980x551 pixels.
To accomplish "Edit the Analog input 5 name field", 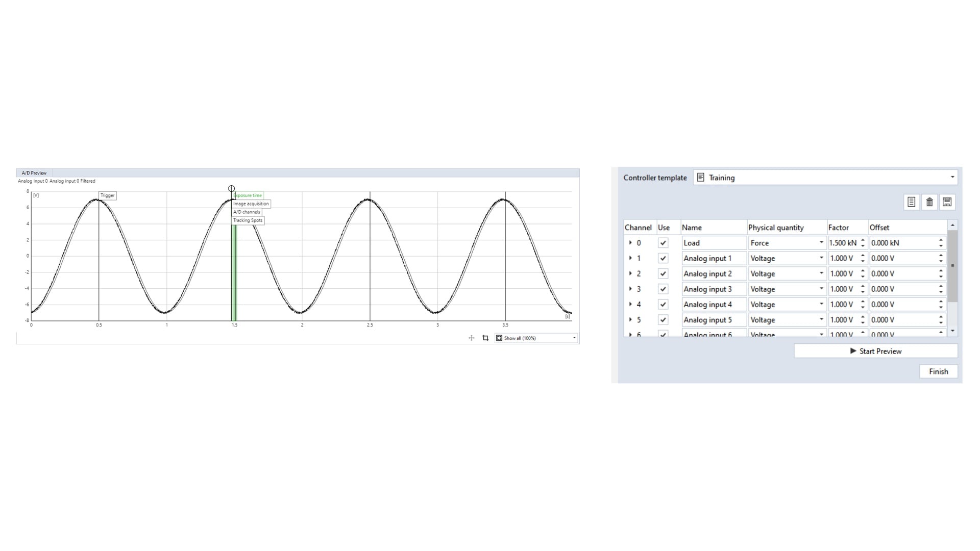I will point(714,319).
